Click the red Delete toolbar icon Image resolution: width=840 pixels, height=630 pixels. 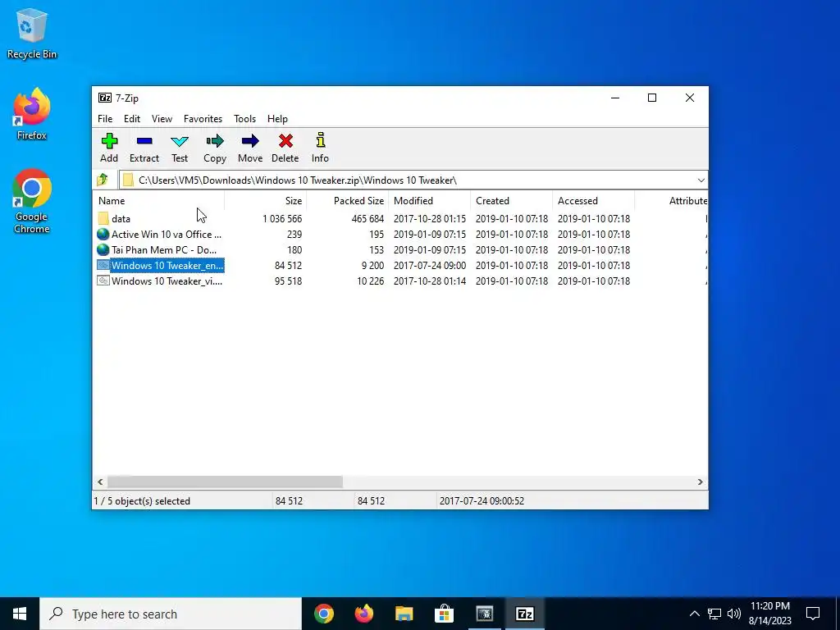point(285,141)
